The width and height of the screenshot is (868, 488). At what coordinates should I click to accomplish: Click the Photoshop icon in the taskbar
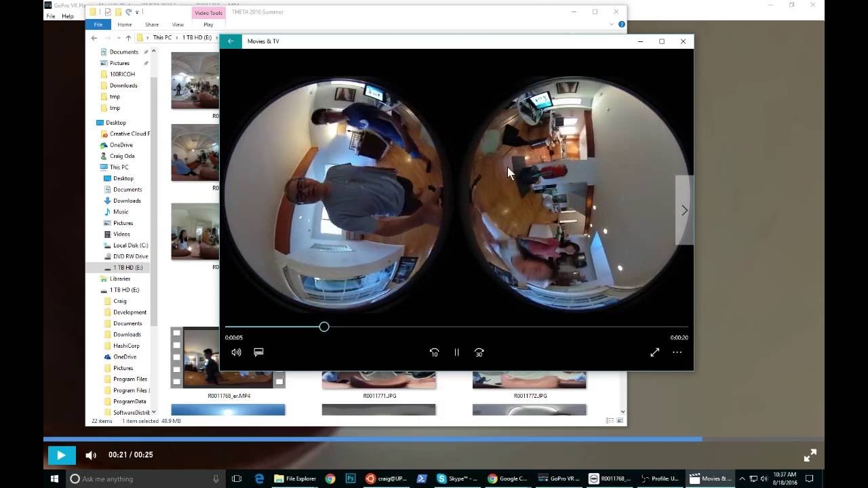pos(351,479)
